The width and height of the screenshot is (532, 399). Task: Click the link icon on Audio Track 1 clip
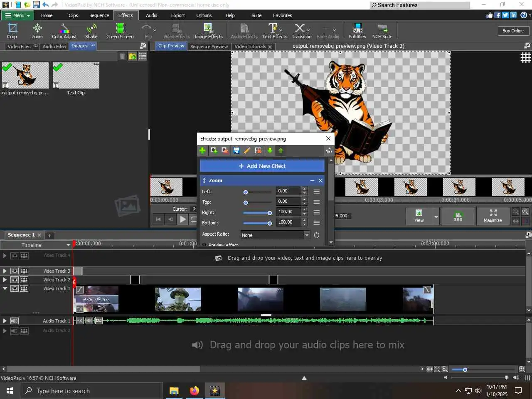(x=99, y=320)
